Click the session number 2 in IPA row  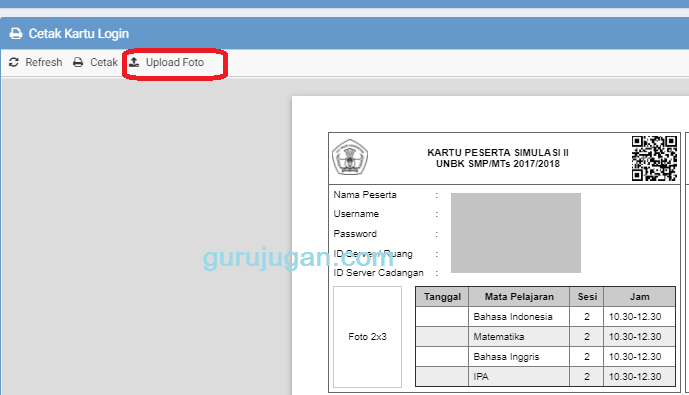[x=587, y=377]
